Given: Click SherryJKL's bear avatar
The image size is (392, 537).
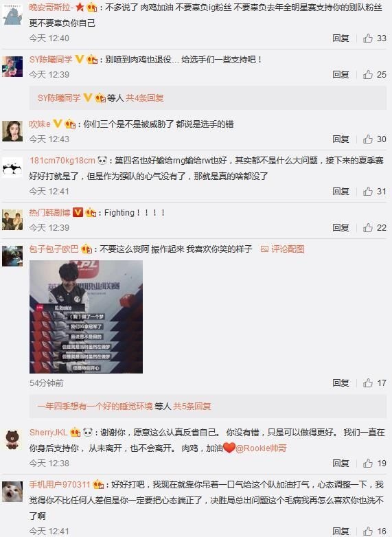Looking at the screenshot, I should pos(12,439).
